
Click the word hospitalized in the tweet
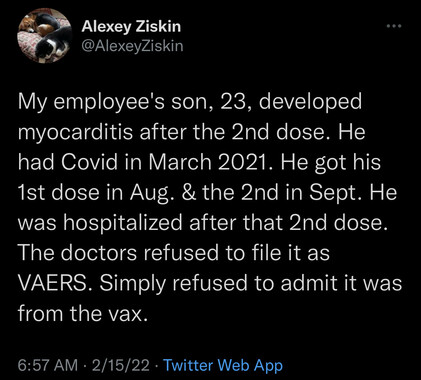124,223
